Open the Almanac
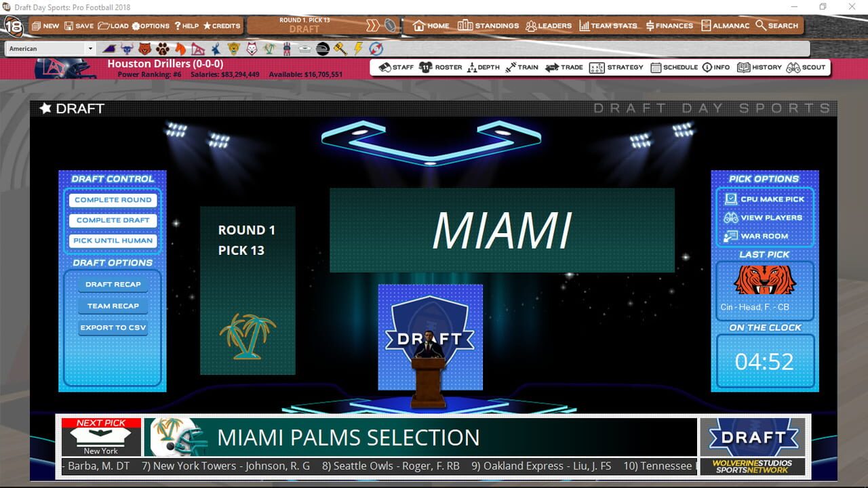This screenshot has width=868, height=488. (x=726, y=25)
